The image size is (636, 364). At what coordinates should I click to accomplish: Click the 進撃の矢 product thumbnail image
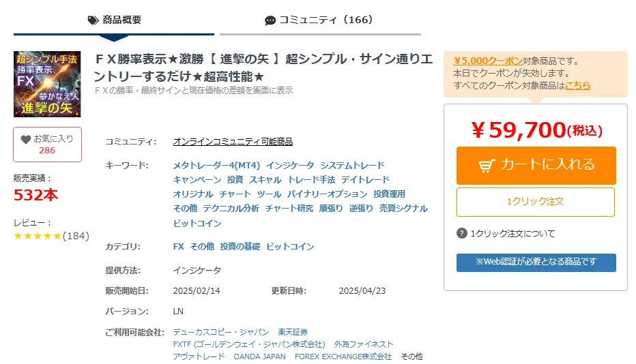coord(47,84)
